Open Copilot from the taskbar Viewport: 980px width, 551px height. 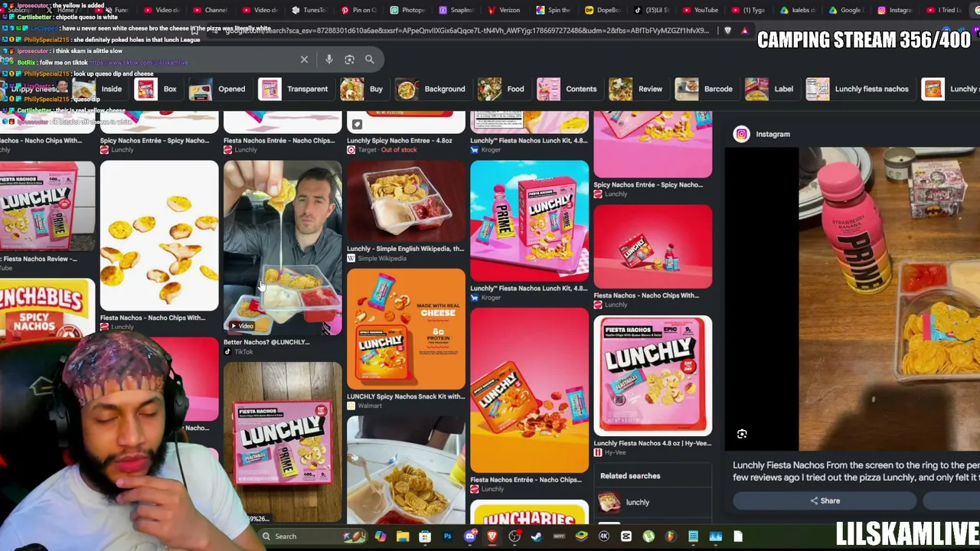tap(381, 536)
